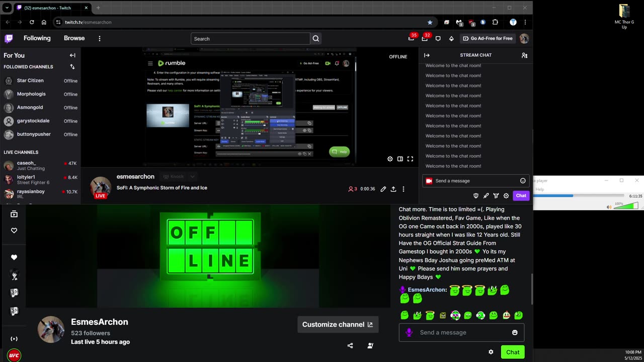Viewport: 644px width, 362px height.
Task: Sort followed channels with arrows icon
Action: (72, 67)
